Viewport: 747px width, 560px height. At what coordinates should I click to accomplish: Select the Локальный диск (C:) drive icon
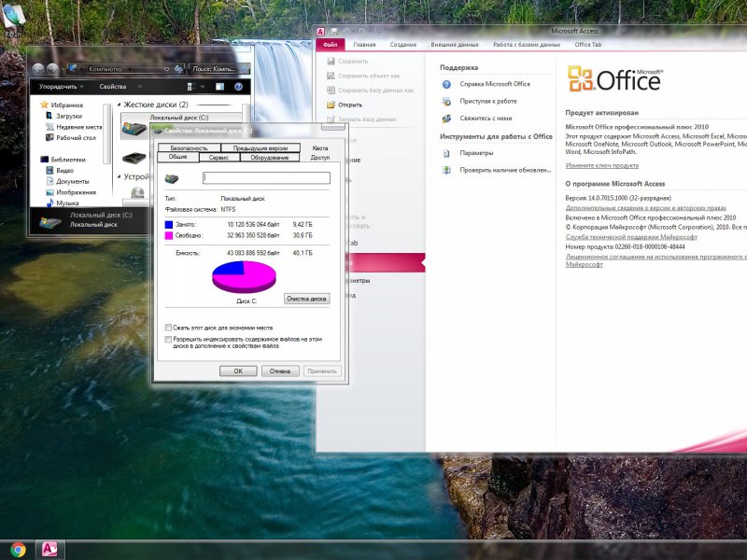pyautogui.click(x=134, y=129)
